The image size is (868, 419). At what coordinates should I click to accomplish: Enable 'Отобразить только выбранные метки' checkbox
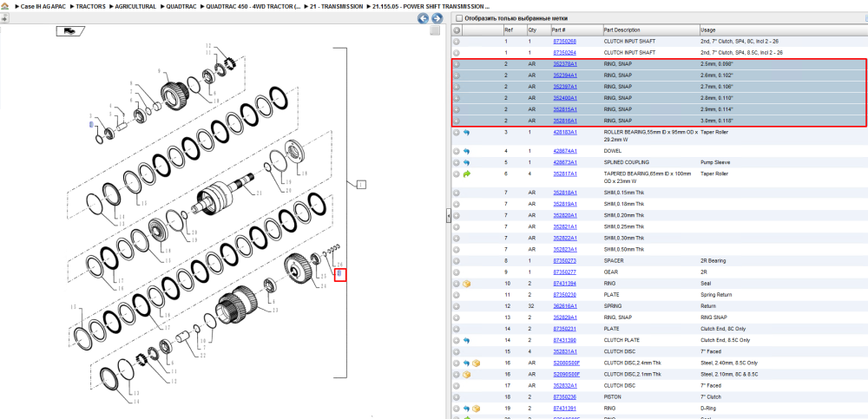[458, 18]
